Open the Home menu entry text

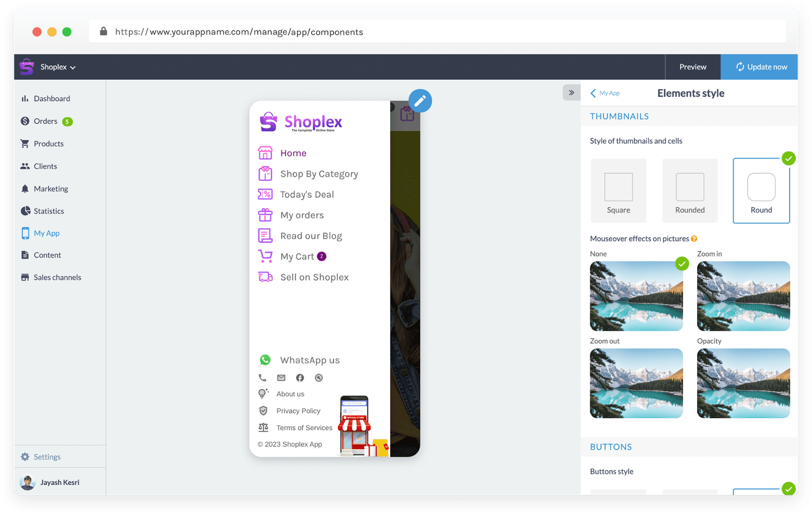293,153
